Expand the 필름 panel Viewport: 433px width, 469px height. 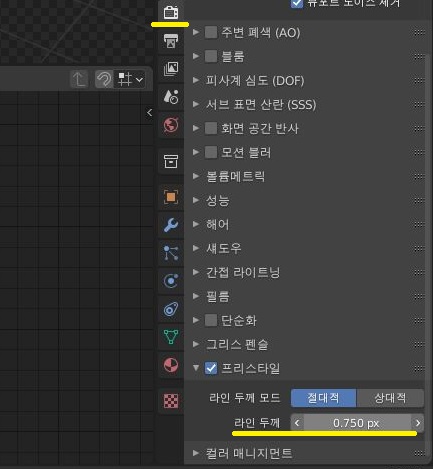(196, 296)
